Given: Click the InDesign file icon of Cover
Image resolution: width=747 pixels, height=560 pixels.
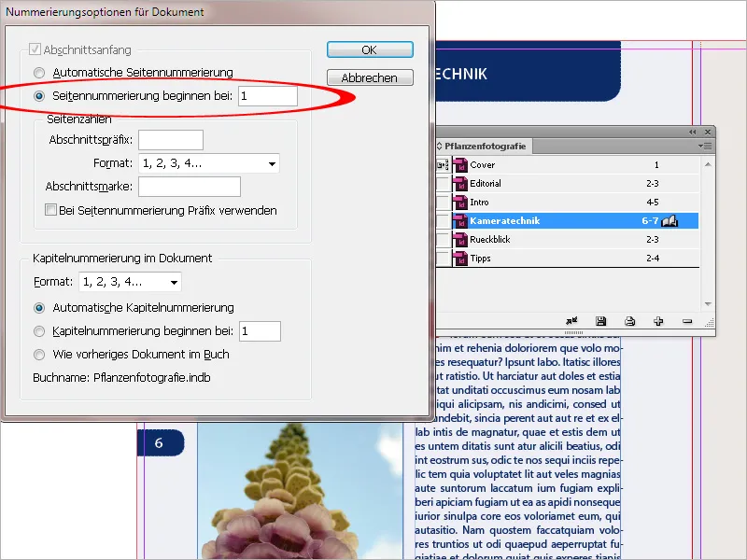Looking at the screenshot, I should pos(460,165).
